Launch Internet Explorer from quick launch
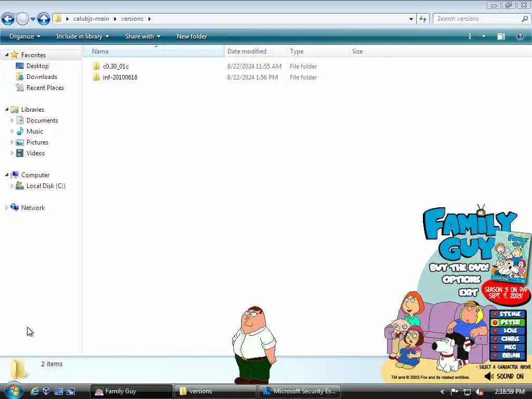This screenshot has height=399, width=532. [34, 391]
